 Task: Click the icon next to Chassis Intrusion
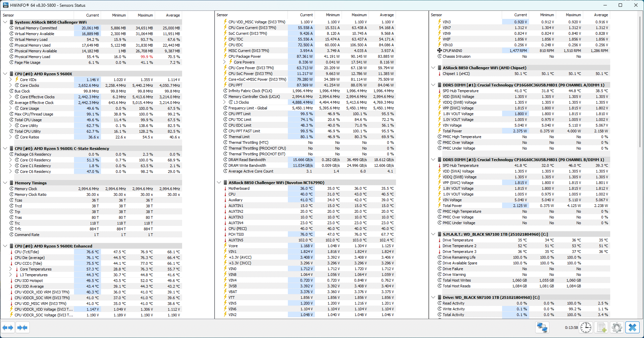click(440, 56)
